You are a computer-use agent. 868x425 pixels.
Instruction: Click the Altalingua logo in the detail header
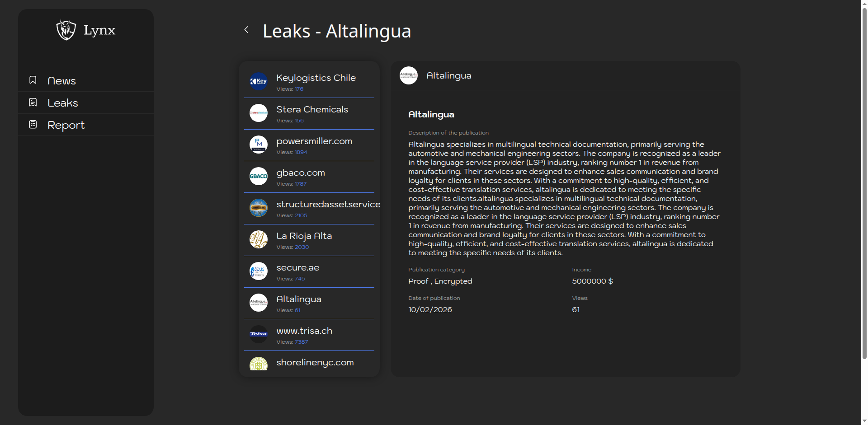(x=409, y=75)
